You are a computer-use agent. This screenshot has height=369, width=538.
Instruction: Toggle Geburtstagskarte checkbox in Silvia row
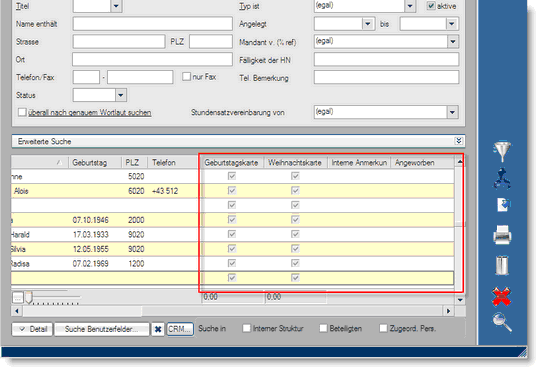(x=232, y=249)
